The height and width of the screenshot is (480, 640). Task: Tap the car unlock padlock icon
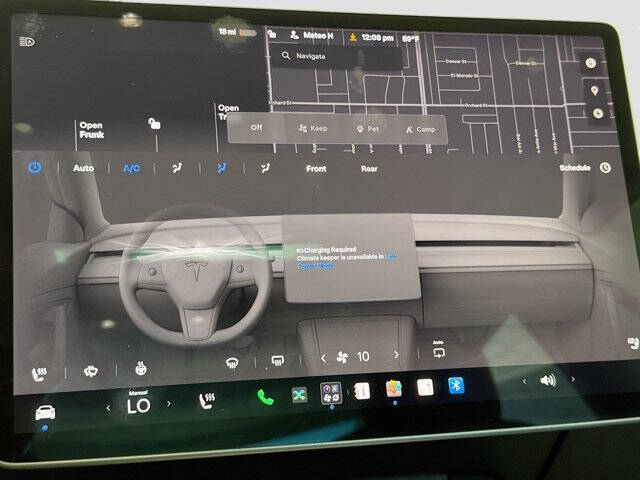(x=154, y=123)
